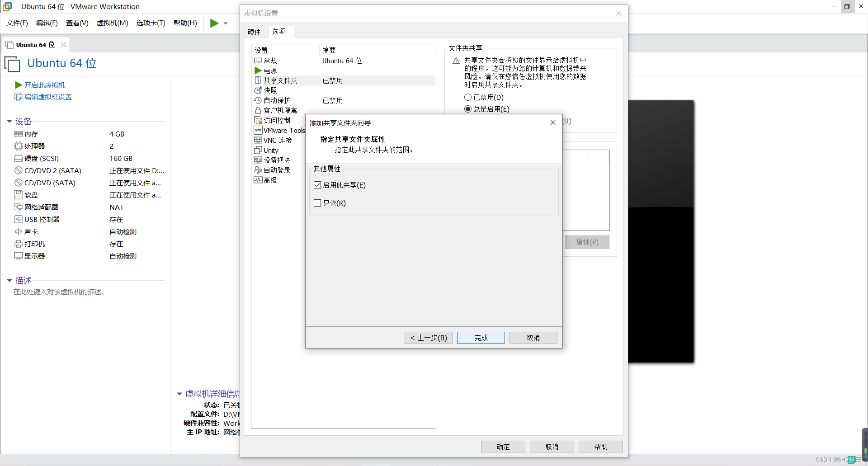The height and width of the screenshot is (466, 868).
Task: Open the 文件(F) menu
Action: pos(17,23)
